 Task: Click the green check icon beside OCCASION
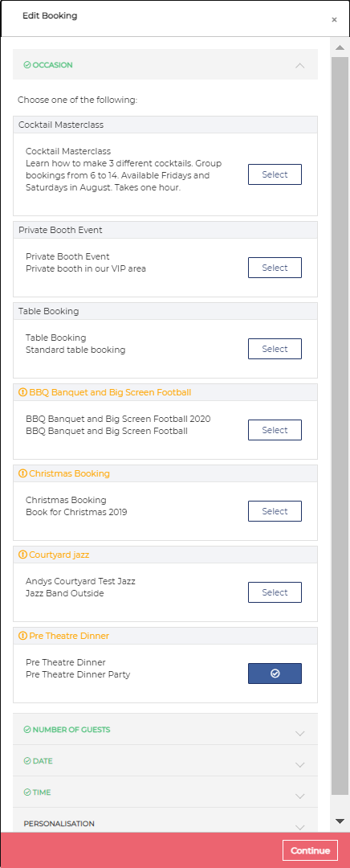(27, 65)
